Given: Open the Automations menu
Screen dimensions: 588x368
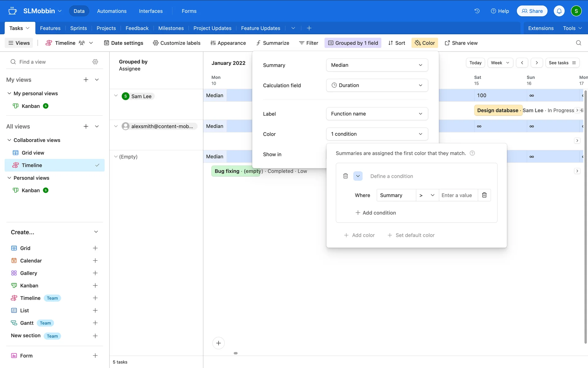Looking at the screenshot, I should 111,11.
